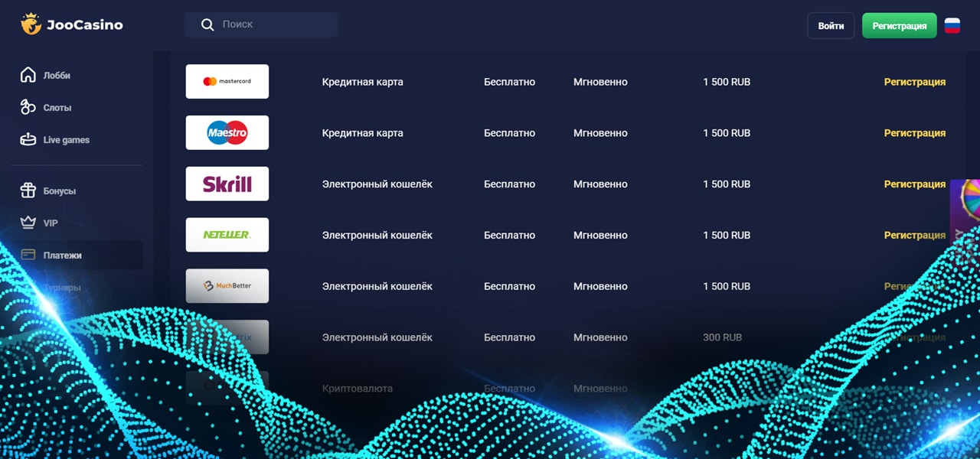Open the Russian flag language selector
This screenshot has height=459, width=980.
pos(952,24)
